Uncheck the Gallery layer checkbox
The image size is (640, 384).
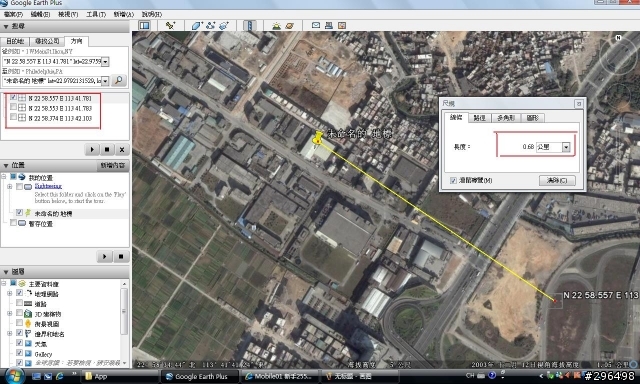pyautogui.click(x=19, y=353)
